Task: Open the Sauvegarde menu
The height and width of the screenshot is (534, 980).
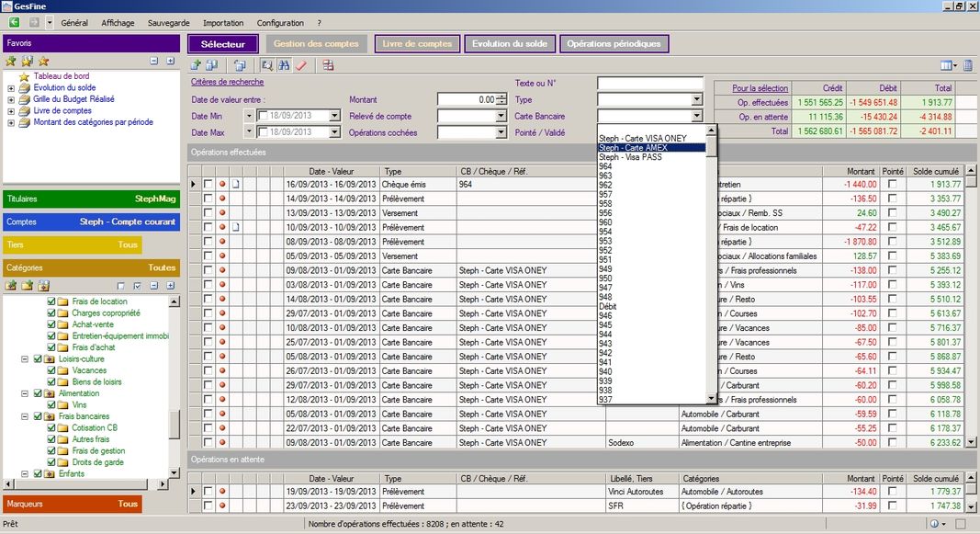Action: (x=168, y=23)
